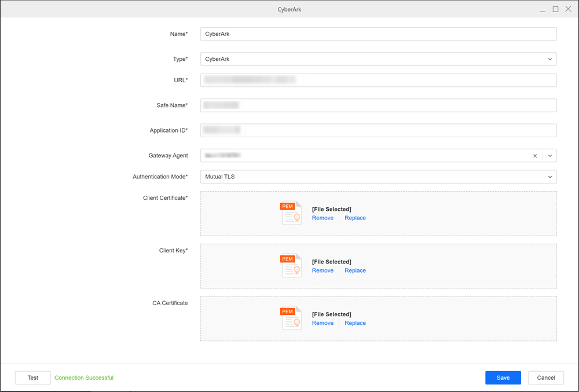Minimize the CyberArk dialog window

coord(543,9)
